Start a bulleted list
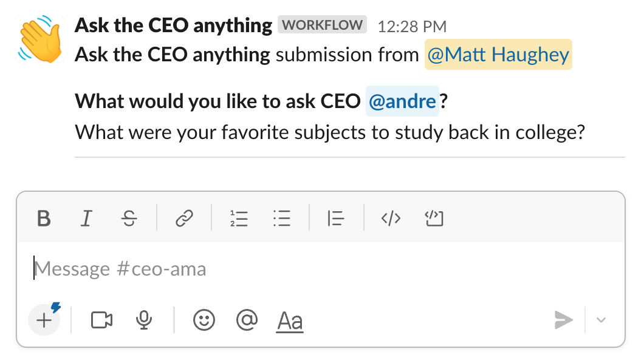Image resolution: width=644 pixels, height=363 pixels. click(x=282, y=218)
